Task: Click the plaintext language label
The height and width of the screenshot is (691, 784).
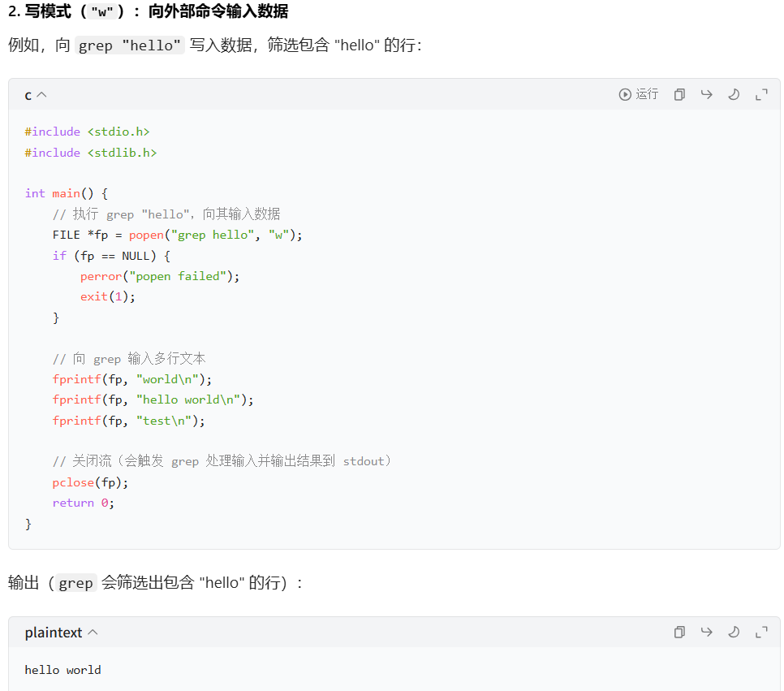Action: 54,633
